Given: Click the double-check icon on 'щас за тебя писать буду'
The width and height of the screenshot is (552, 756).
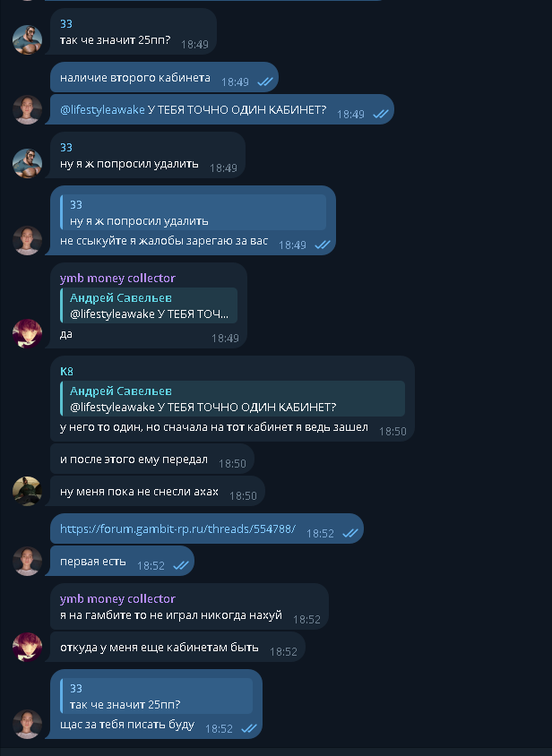Looking at the screenshot, I should click(x=249, y=728).
